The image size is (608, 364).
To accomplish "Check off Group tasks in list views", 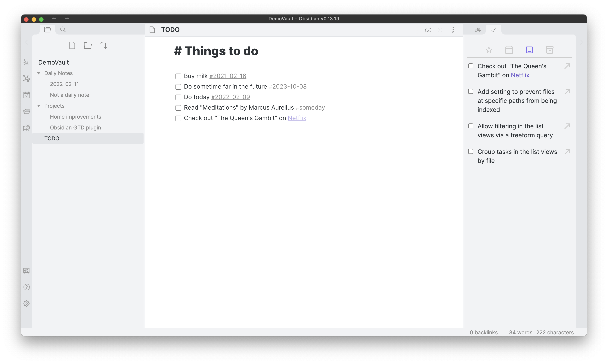I will tap(470, 152).
